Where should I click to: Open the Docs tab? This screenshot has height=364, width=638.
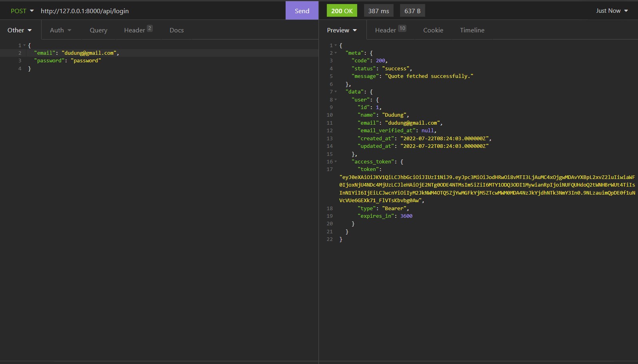(176, 30)
